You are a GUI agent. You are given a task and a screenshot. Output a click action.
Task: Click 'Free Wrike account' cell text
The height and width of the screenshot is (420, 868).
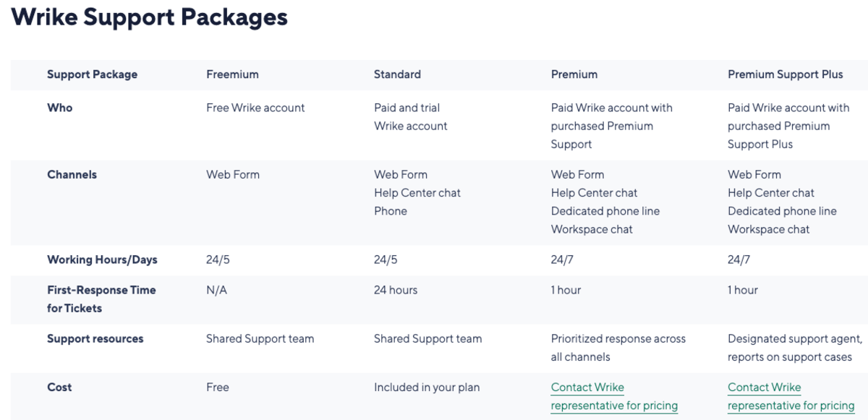pyautogui.click(x=255, y=108)
